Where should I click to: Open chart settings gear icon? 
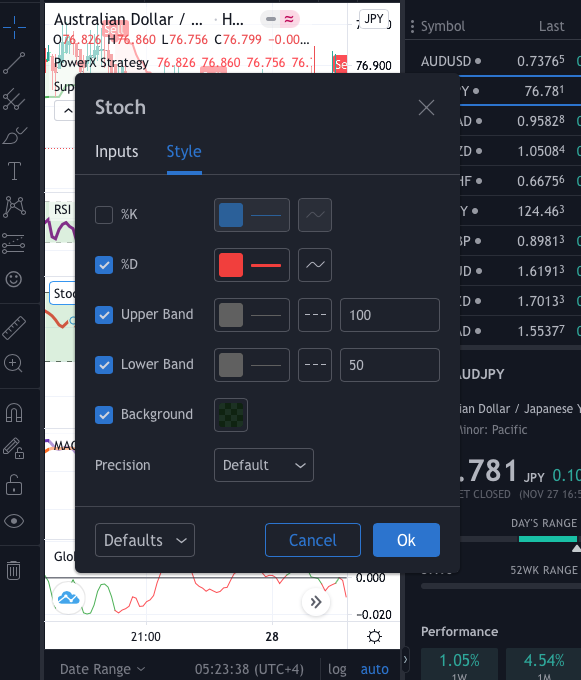click(374, 636)
